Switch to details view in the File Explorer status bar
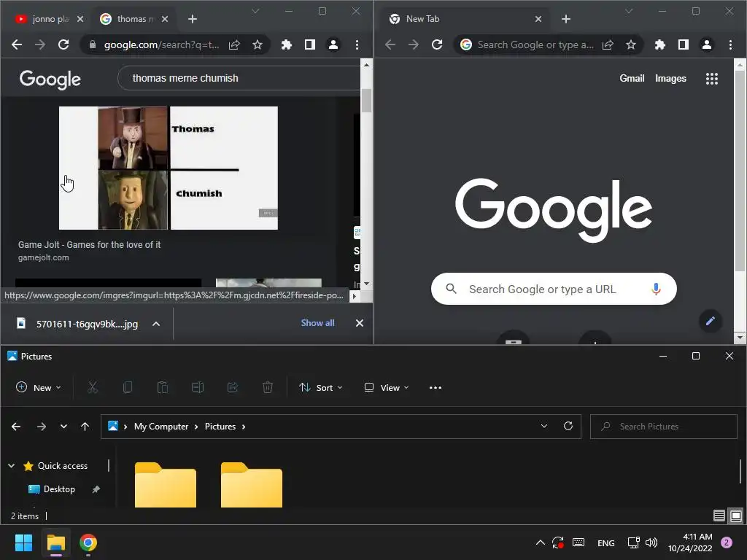The image size is (747, 560). [719, 516]
